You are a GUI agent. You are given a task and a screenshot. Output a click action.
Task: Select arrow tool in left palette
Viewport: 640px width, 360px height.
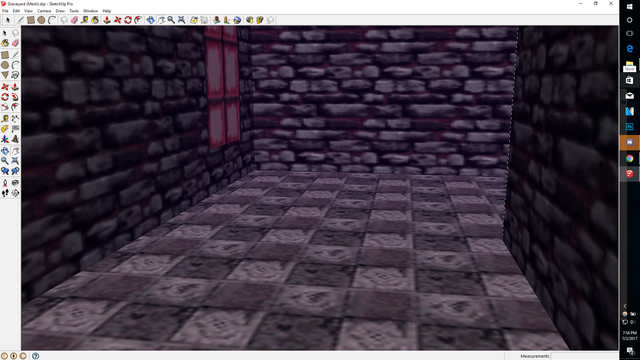(5, 33)
